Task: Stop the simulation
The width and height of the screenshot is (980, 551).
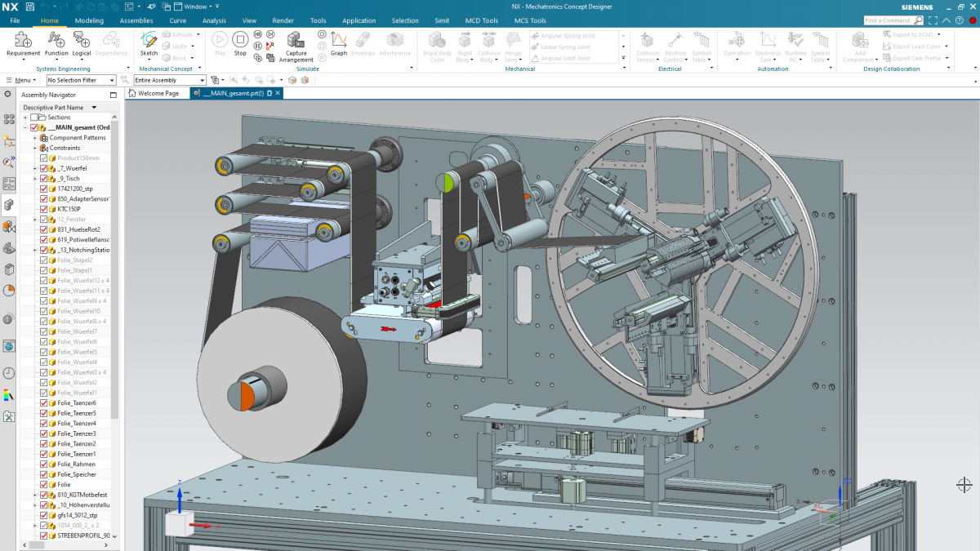Action: click(x=240, y=44)
